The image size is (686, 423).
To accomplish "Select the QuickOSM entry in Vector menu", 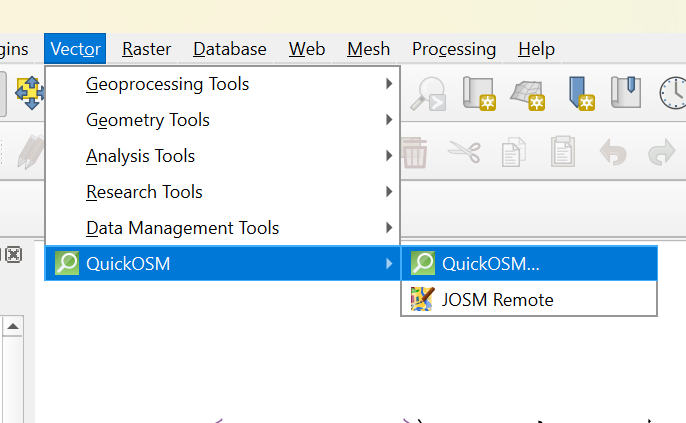I will point(223,263).
